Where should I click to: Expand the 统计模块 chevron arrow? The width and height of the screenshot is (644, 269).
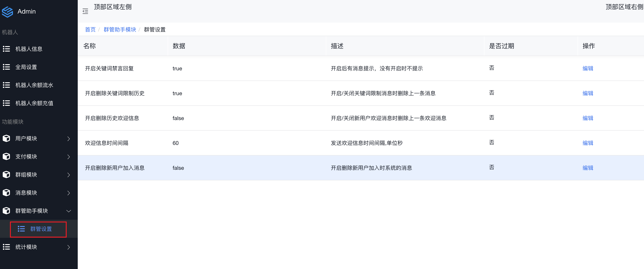click(68, 247)
